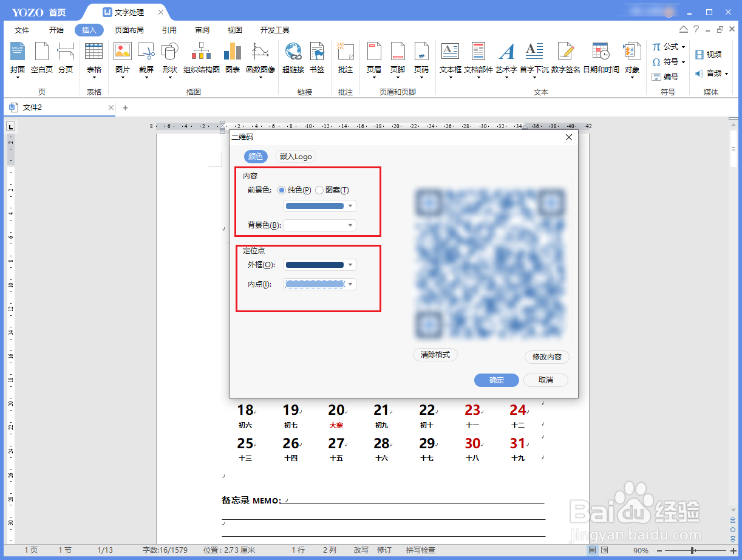Close the 文件2 document tab
The height and width of the screenshot is (560, 742).
click(x=111, y=108)
